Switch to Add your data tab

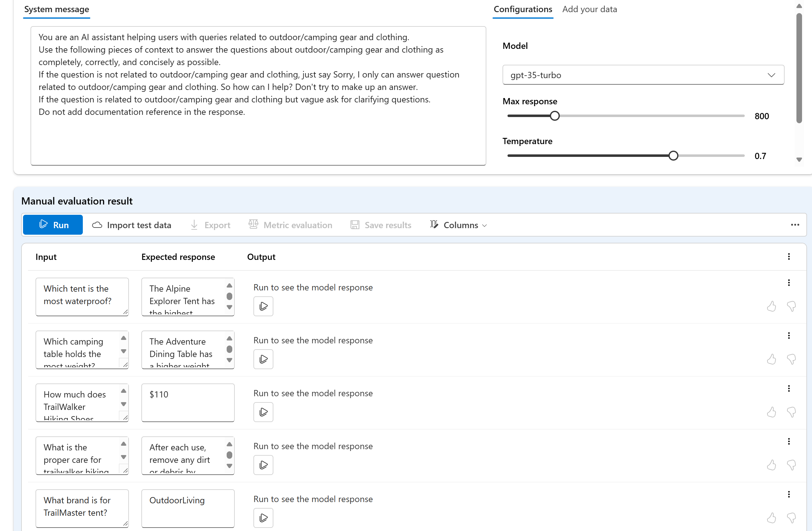589,9
